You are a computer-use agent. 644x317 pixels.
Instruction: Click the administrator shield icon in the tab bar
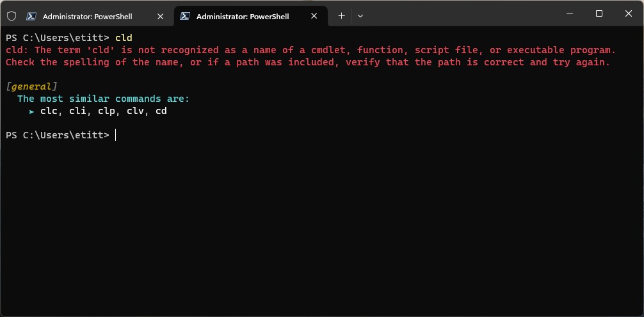(12, 16)
